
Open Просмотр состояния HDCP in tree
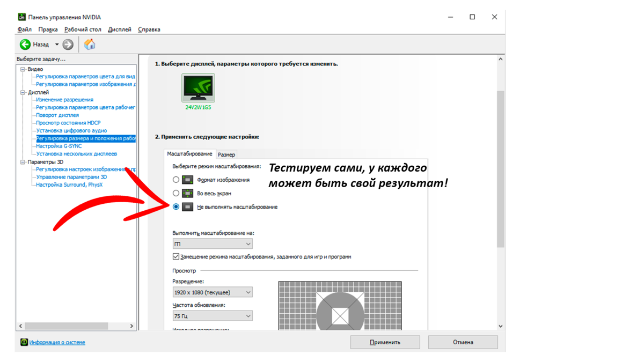click(68, 123)
